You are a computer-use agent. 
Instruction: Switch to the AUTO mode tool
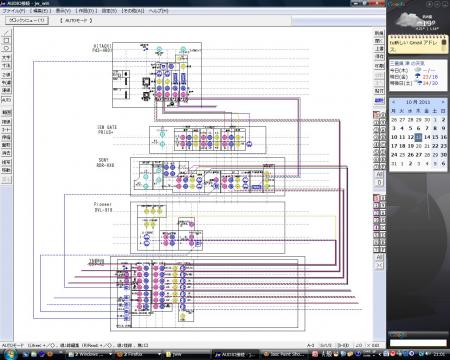coord(6,100)
